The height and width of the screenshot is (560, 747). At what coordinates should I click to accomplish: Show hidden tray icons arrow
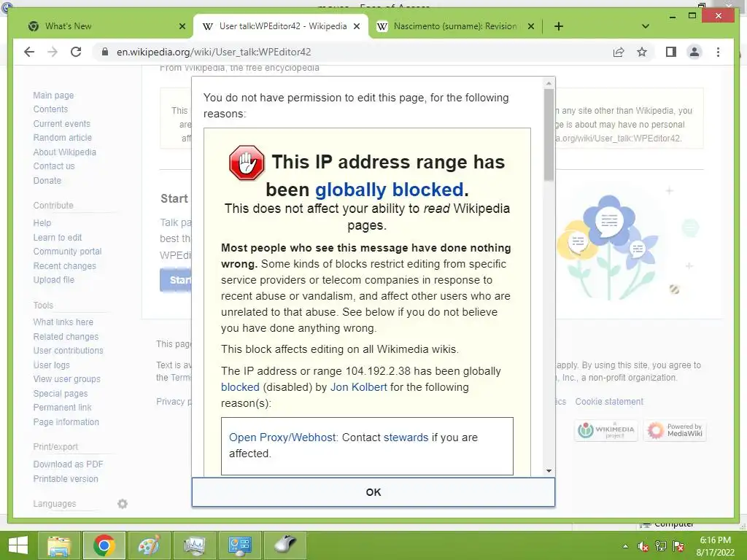pyautogui.click(x=625, y=546)
